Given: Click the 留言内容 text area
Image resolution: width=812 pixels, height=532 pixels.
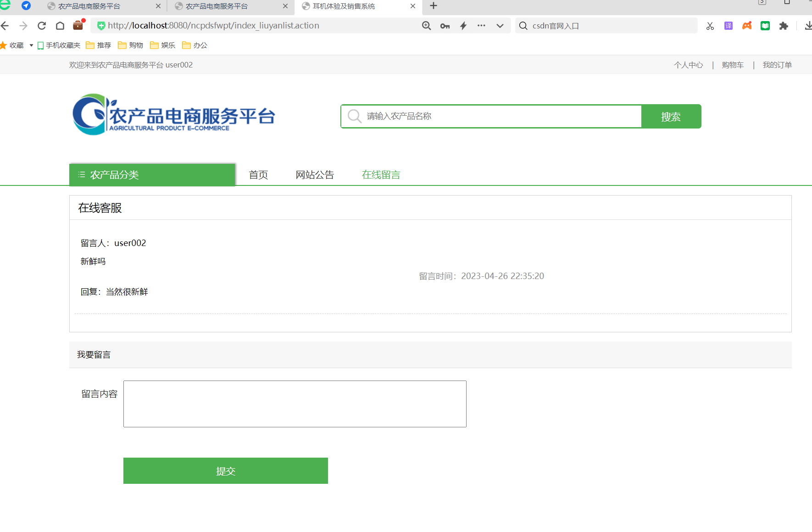Looking at the screenshot, I should [295, 403].
